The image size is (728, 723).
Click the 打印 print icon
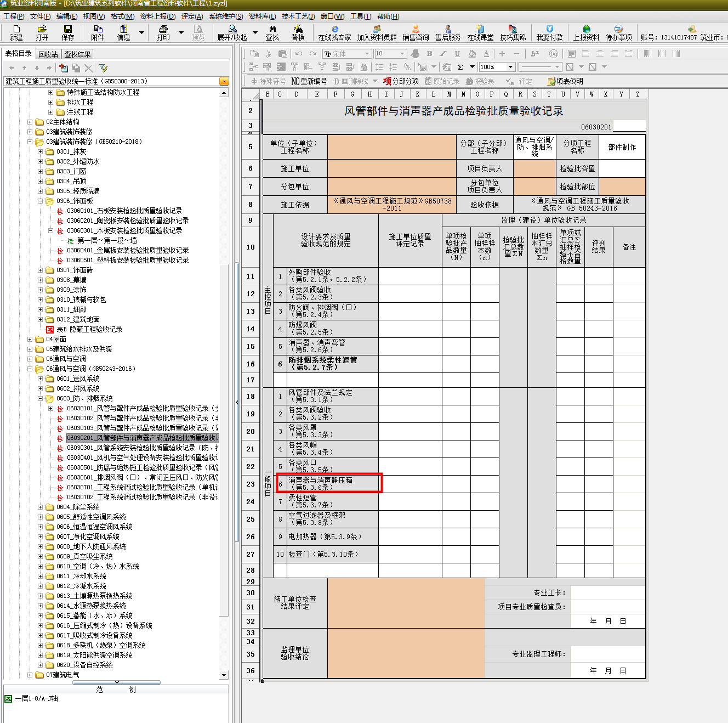(x=163, y=32)
